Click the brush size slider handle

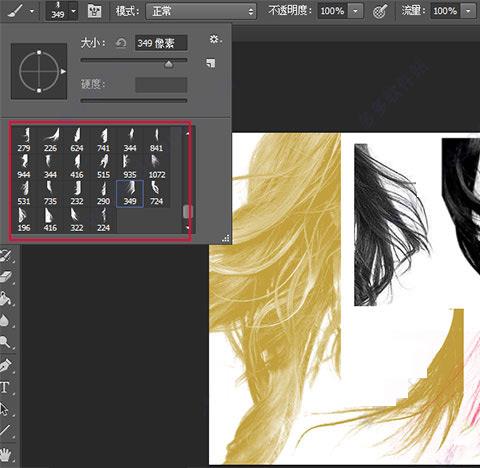coord(169,64)
